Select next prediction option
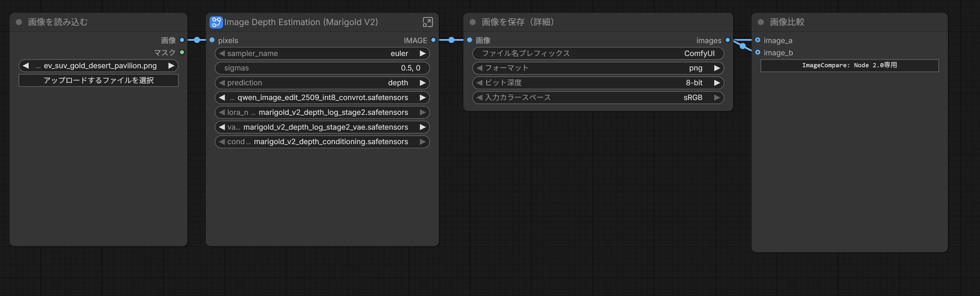Viewport: 980px width, 296px height. click(x=423, y=83)
